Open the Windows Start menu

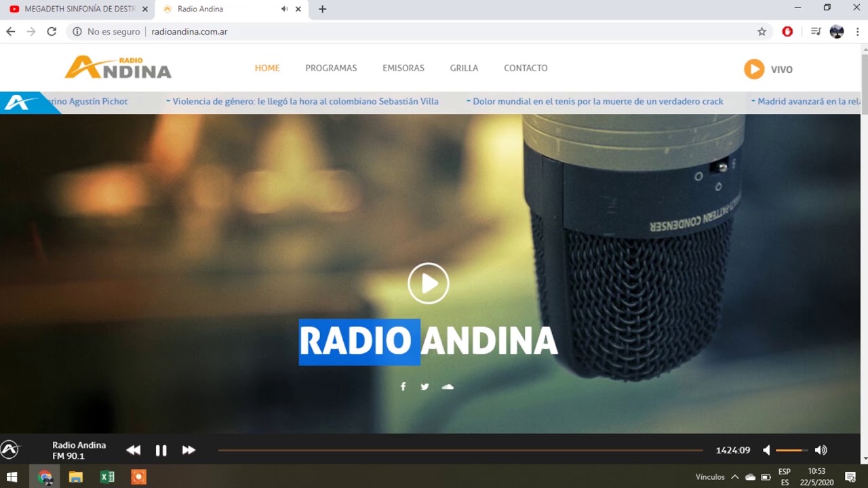tap(12, 477)
